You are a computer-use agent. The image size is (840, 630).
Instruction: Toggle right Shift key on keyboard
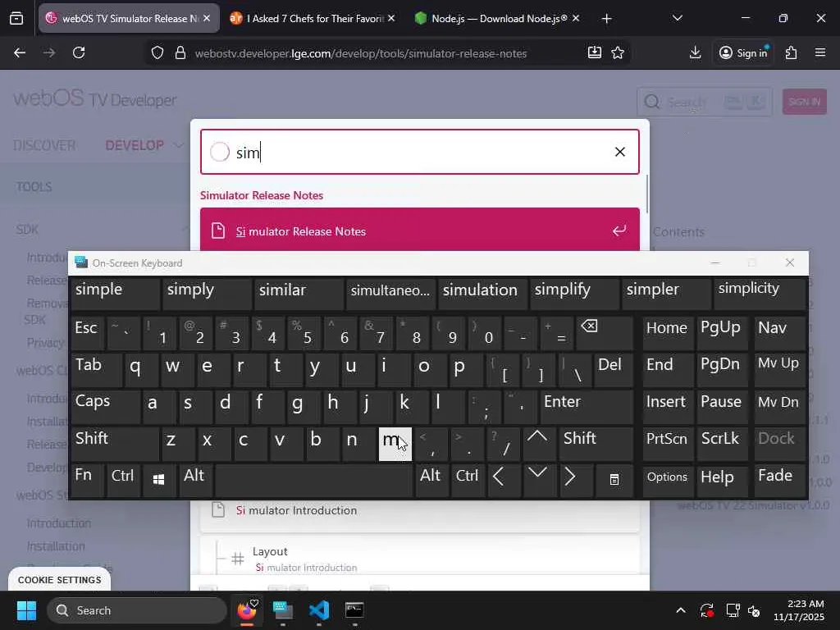[596, 444]
